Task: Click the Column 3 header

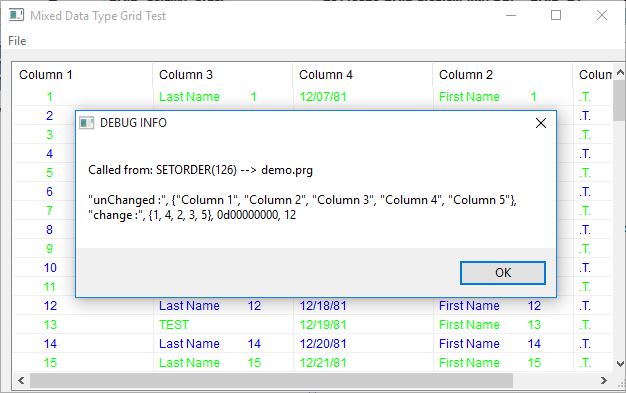Action: pyautogui.click(x=222, y=75)
